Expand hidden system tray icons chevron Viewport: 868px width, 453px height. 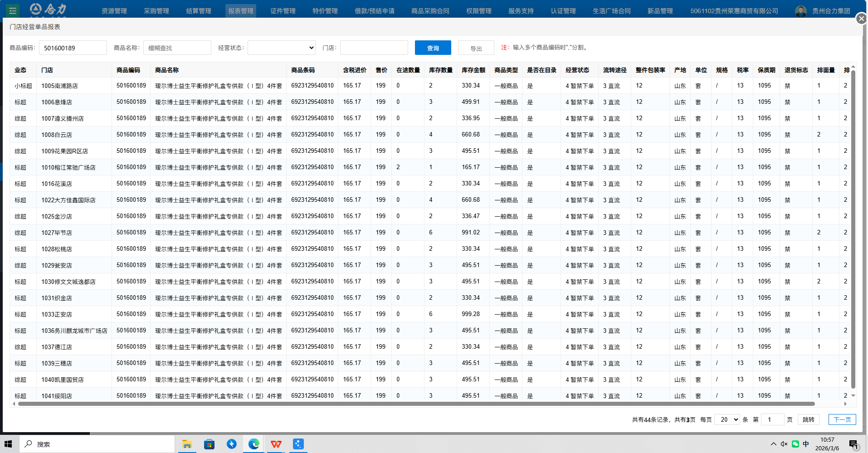click(x=773, y=444)
